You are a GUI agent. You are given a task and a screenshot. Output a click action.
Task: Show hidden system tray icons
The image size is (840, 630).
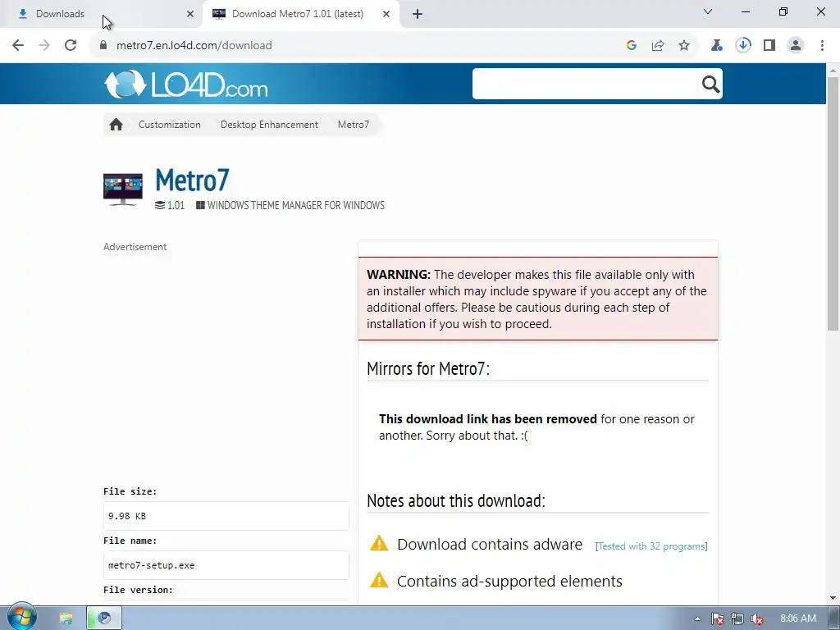[x=697, y=619]
